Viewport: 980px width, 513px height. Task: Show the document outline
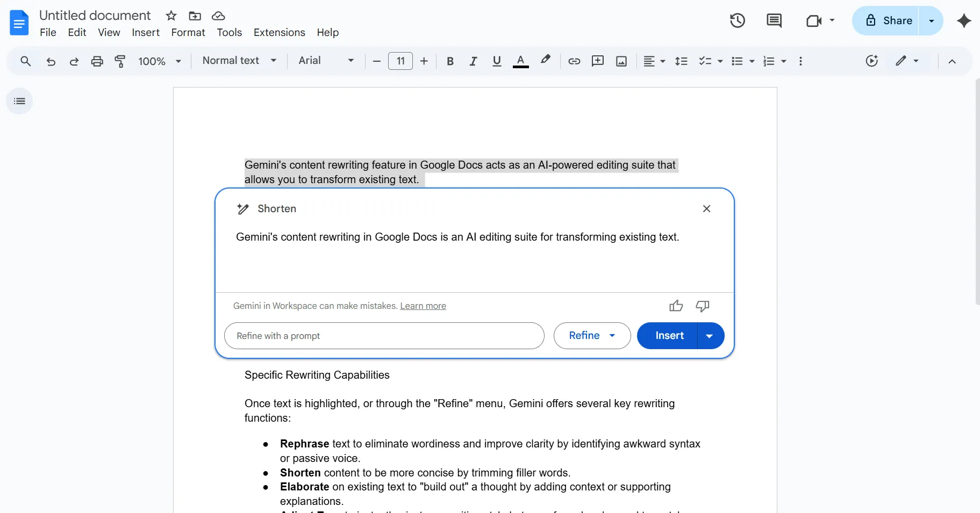pyautogui.click(x=19, y=101)
